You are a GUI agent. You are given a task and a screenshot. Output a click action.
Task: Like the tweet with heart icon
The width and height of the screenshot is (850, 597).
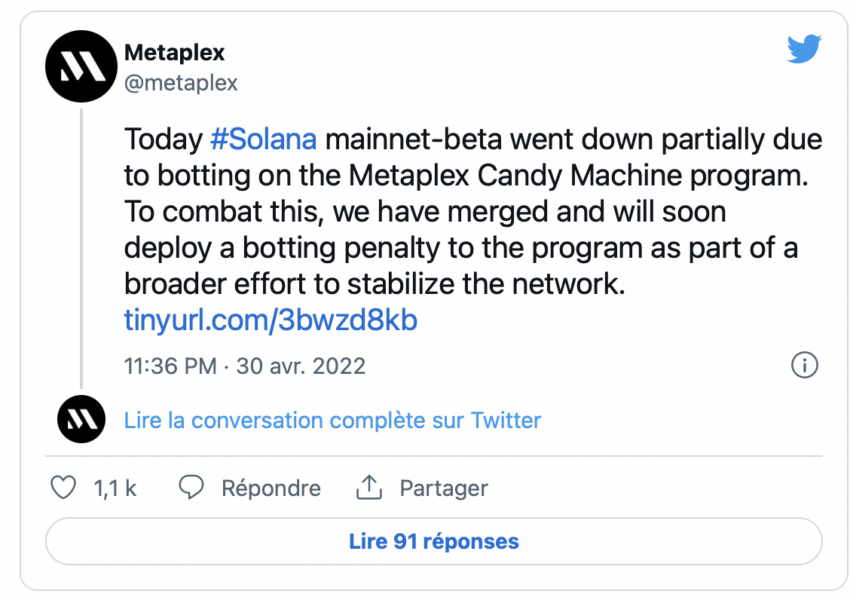tap(63, 487)
